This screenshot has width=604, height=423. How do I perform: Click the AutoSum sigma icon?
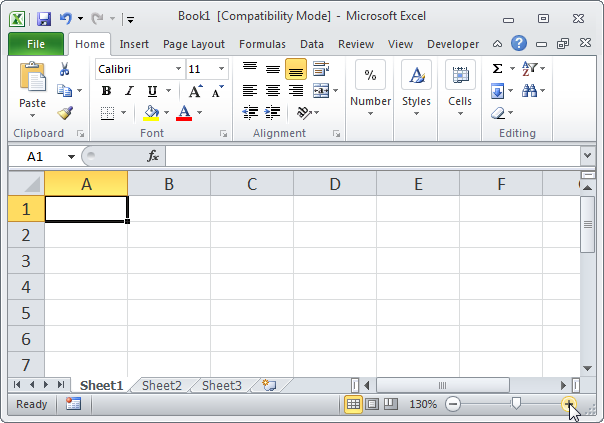[x=498, y=69]
